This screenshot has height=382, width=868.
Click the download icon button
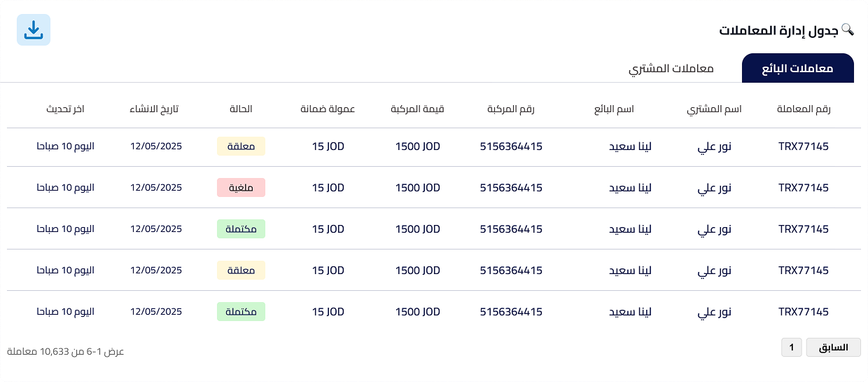coord(34,30)
